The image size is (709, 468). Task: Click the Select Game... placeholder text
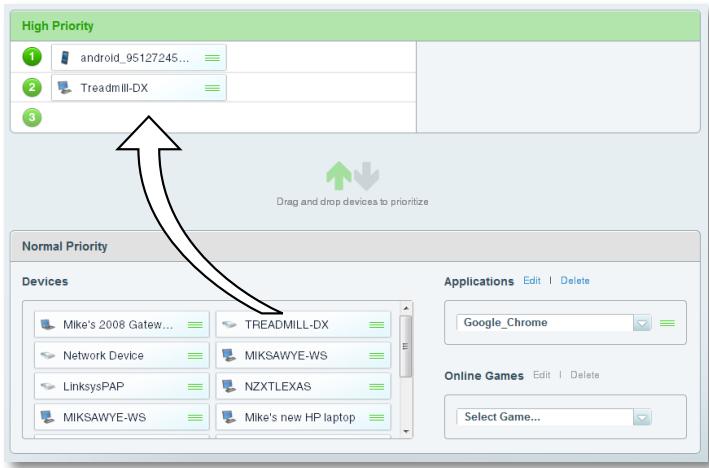502,416
